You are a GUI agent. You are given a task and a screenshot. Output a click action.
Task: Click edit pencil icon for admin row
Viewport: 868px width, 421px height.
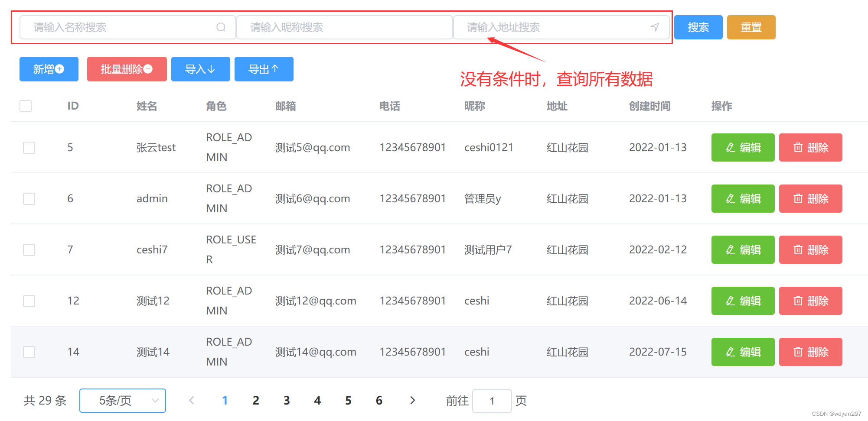pyautogui.click(x=731, y=199)
